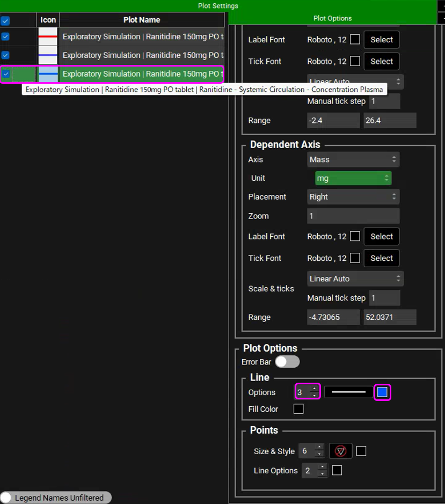
Task: Open the Dependent Axis 'Mass' axis dropdown
Action: point(353,159)
